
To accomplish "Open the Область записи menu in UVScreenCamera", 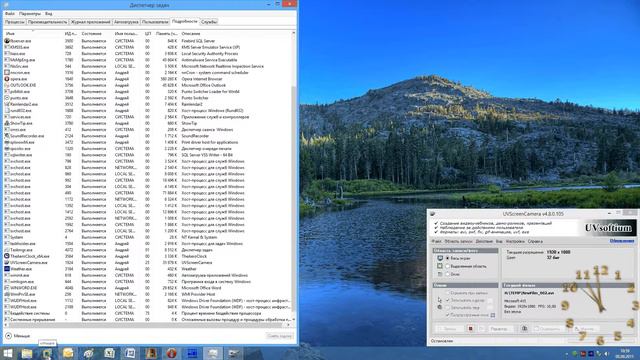I will pos(458,242).
